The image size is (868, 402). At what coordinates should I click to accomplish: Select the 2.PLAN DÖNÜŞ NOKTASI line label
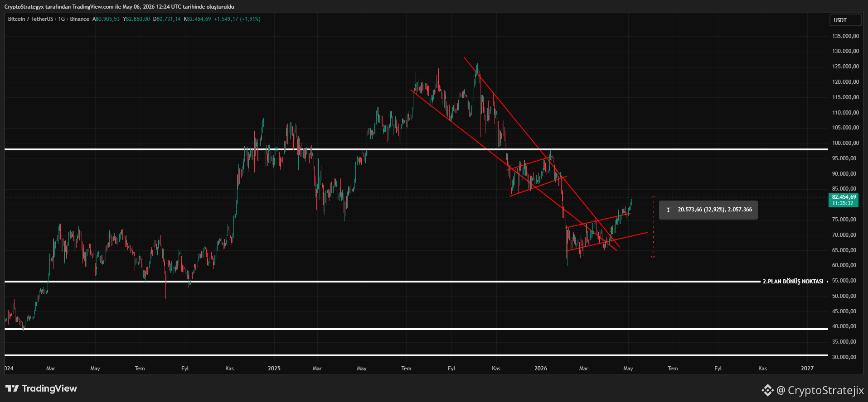click(x=793, y=282)
